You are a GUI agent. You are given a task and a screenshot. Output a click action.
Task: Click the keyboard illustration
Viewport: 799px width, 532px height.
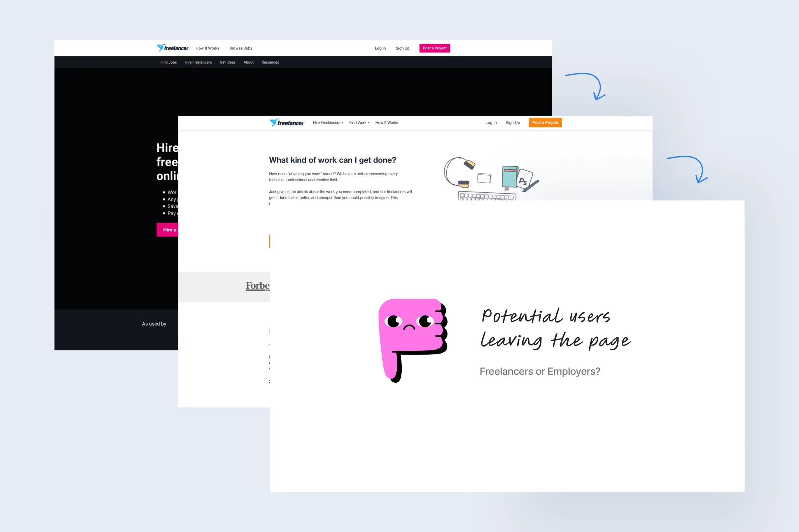pos(487,196)
